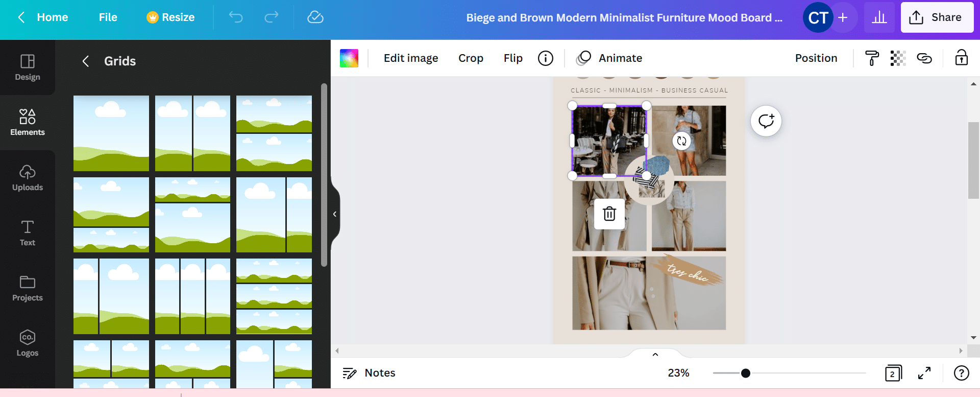This screenshot has height=397, width=980.
Task: Open the Logos sidebar tab
Action: pyautogui.click(x=28, y=343)
